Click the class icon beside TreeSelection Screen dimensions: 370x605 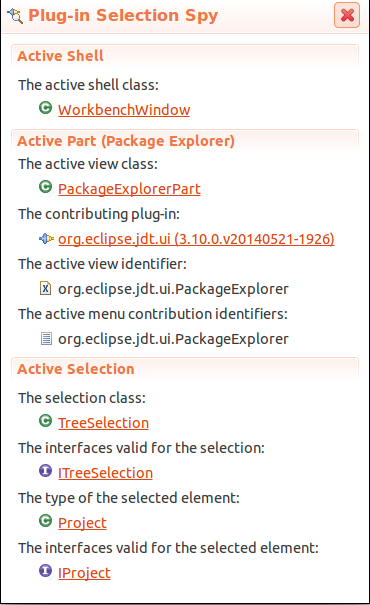pyautogui.click(x=46, y=421)
